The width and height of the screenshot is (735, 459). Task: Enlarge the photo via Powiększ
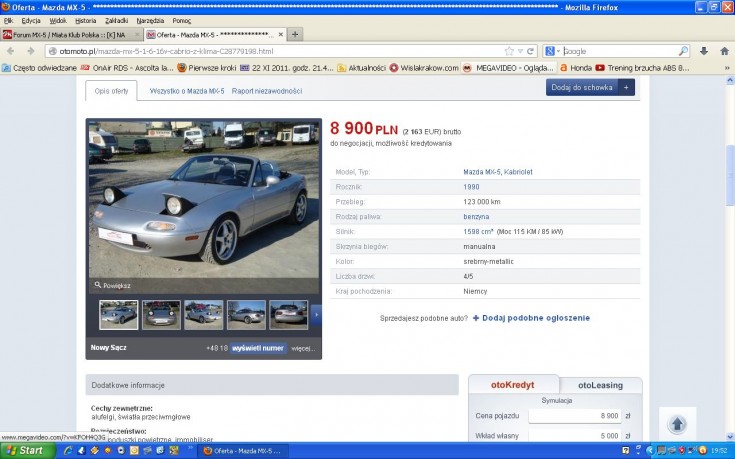point(112,285)
